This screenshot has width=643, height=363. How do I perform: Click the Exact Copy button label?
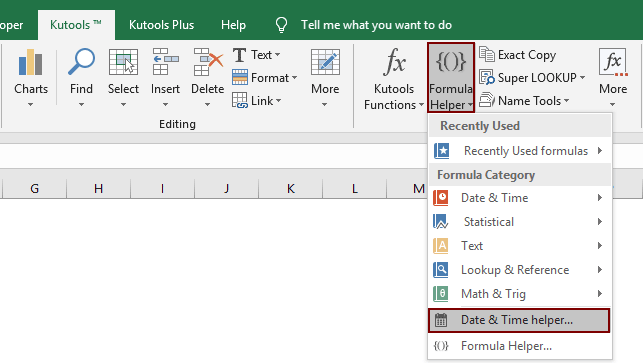[x=527, y=55]
